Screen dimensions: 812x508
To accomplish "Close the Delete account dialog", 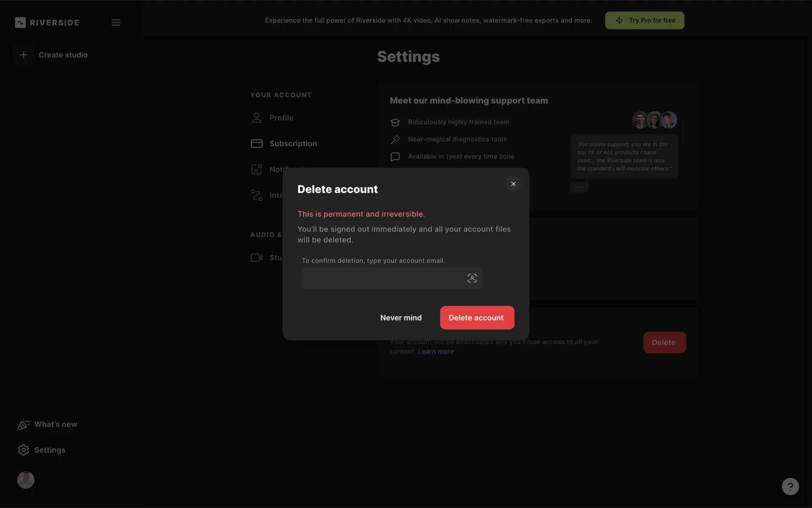I will pos(513,184).
